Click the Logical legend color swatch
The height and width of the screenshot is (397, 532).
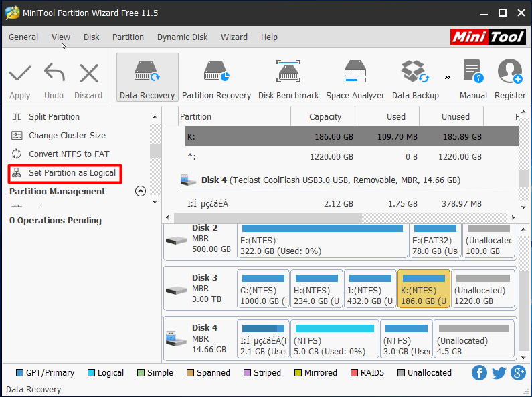(x=91, y=373)
